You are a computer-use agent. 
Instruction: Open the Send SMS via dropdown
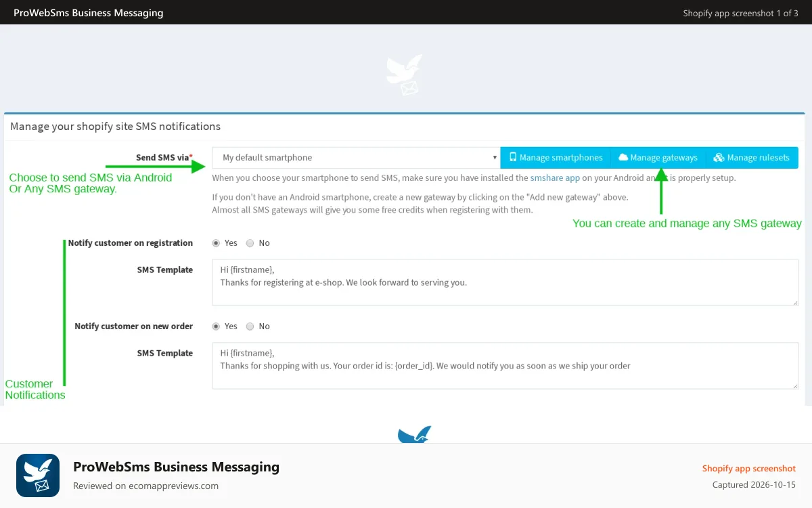[356, 158]
